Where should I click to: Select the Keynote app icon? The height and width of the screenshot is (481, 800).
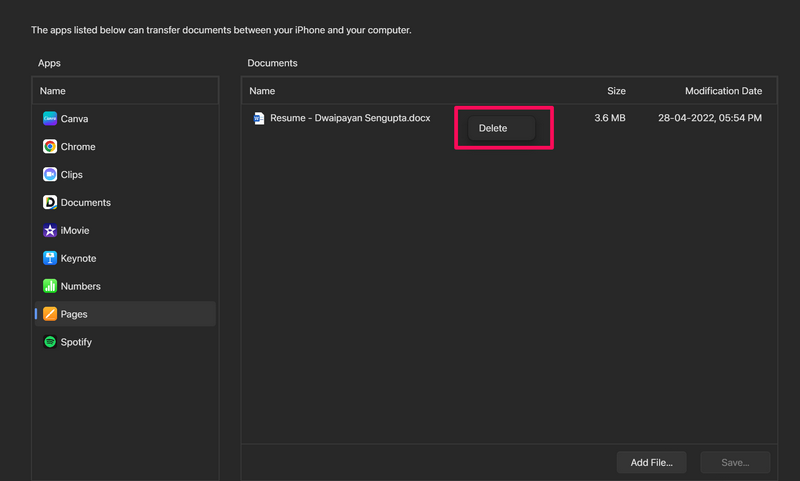tap(50, 258)
